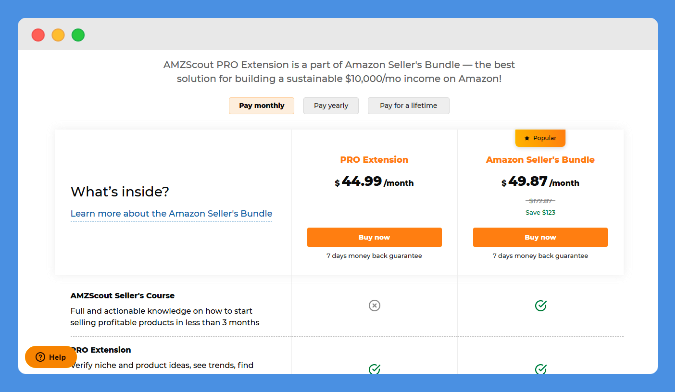This screenshot has height=392, width=675.
Task: Click Buy now under Amazon Seller's Bundle
Action: click(x=540, y=237)
